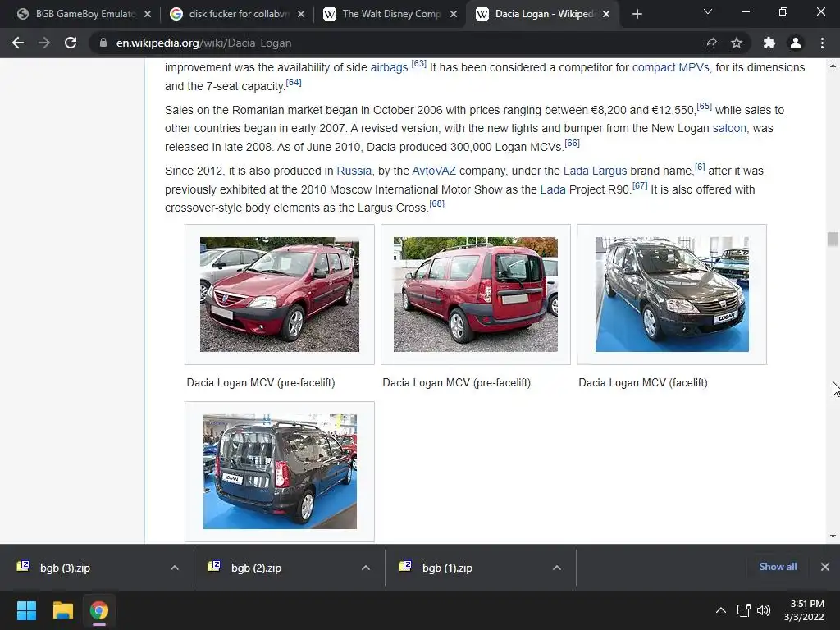
Task: Open the Chrome profile icon
Action: tap(796, 43)
